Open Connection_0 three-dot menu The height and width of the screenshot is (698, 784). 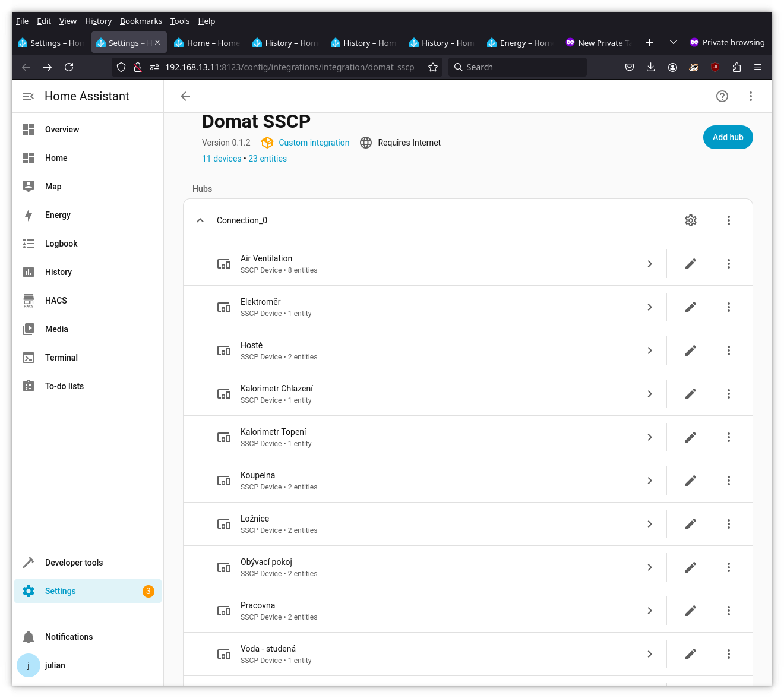click(x=729, y=220)
